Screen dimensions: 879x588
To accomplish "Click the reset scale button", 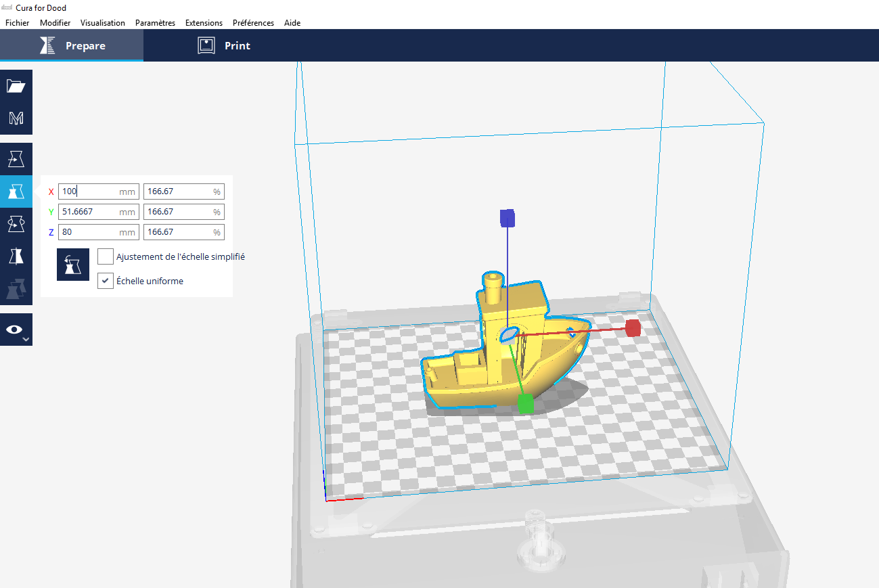I will point(73,264).
